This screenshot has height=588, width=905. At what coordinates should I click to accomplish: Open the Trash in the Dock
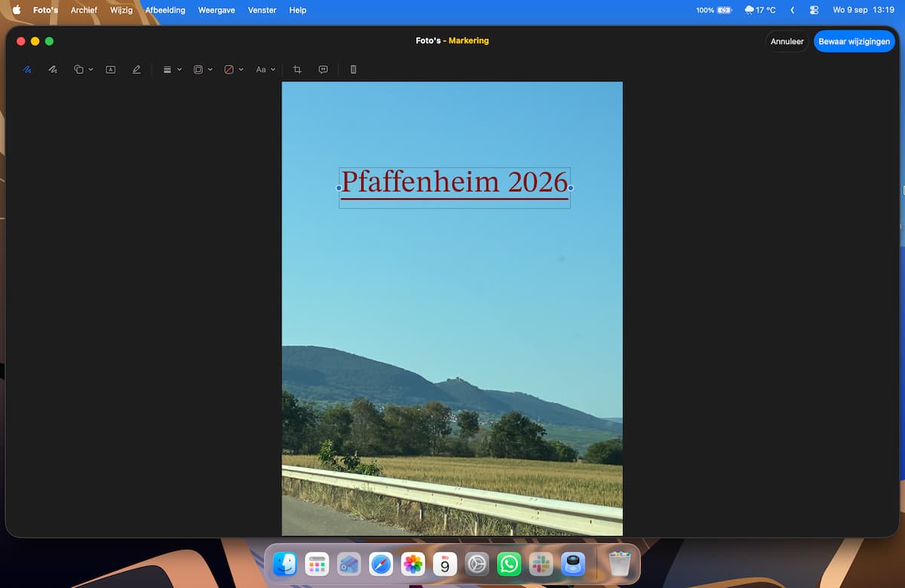[x=619, y=564]
